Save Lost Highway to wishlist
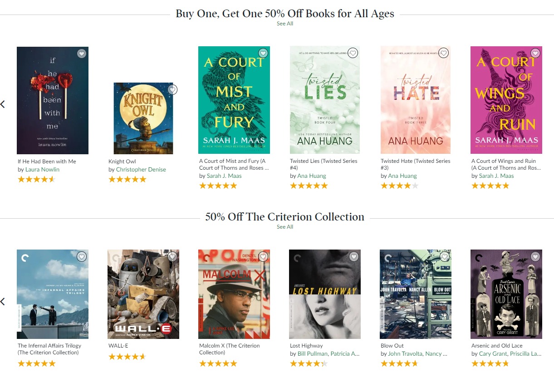Screen dimensions: 554x392 354,257
